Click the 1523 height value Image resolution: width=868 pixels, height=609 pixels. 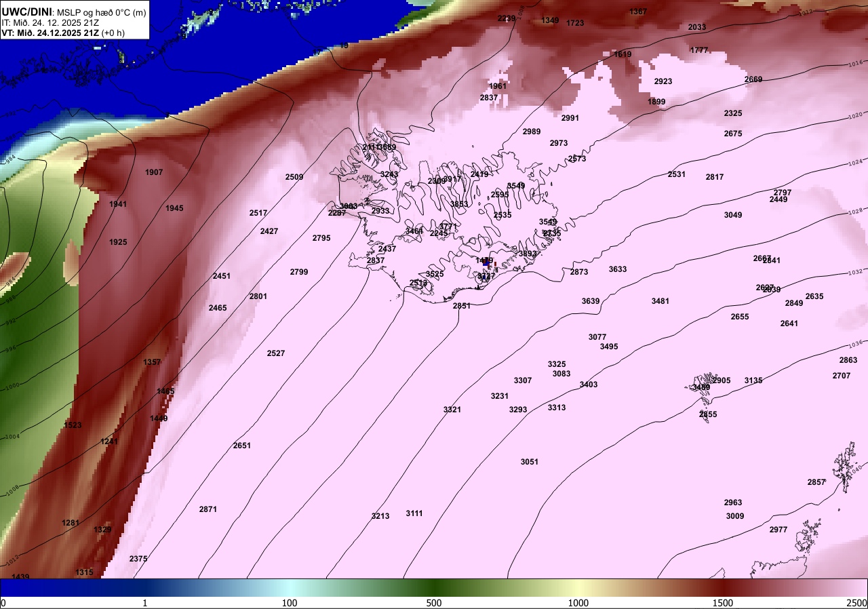pos(73,425)
